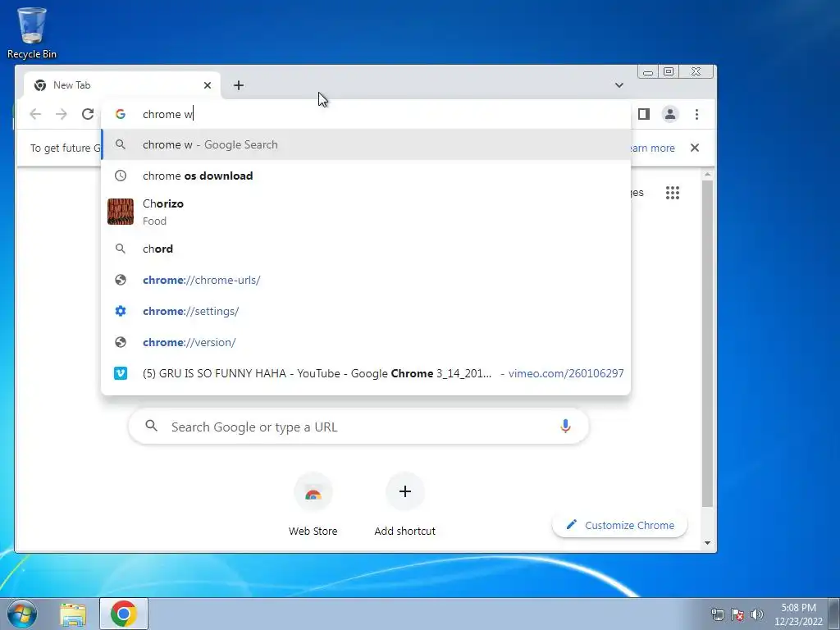Open the Recycle Bin desktop icon

[x=32, y=33]
